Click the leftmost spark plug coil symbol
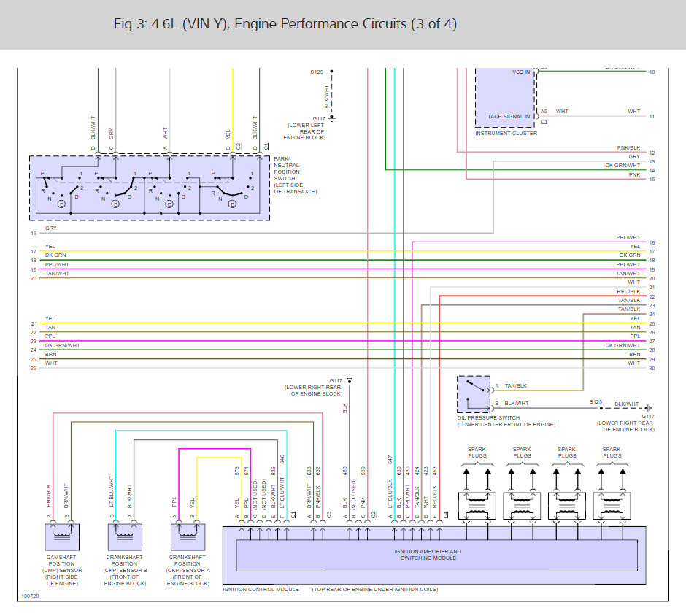Image resolution: width=686 pixels, height=616 pixels. pyautogui.click(x=477, y=506)
